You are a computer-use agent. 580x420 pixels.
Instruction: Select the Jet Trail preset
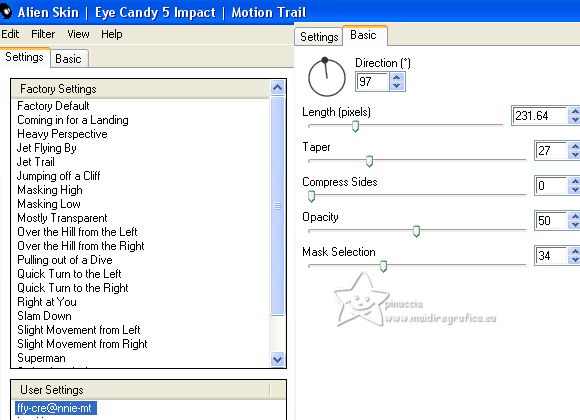pos(36,162)
